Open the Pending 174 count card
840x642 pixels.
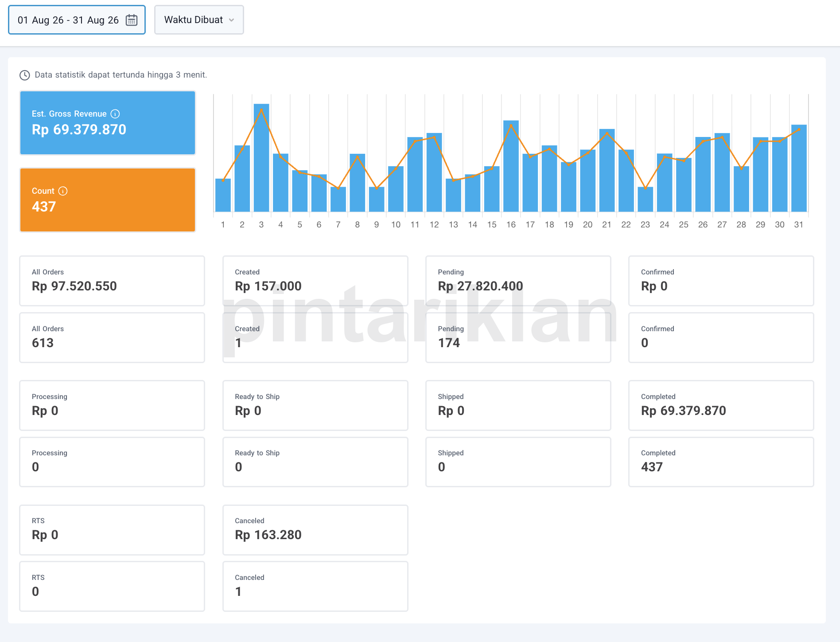pyautogui.click(x=518, y=337)
